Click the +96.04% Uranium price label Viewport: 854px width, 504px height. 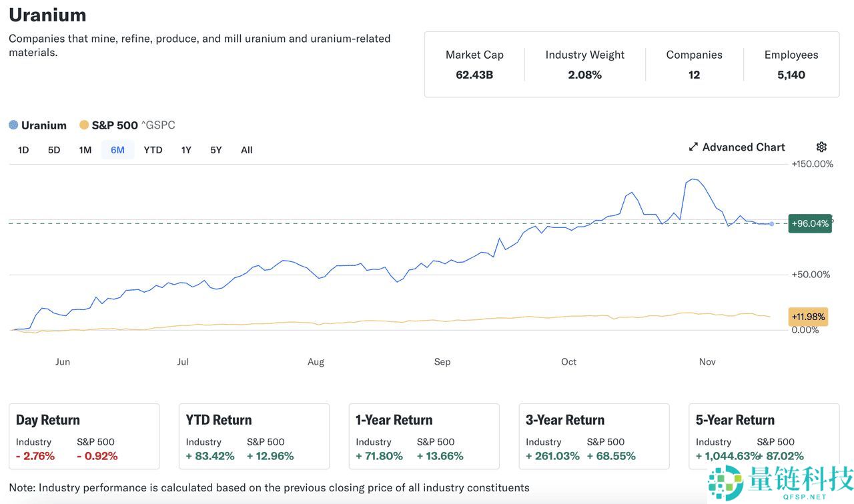point(809,223)
